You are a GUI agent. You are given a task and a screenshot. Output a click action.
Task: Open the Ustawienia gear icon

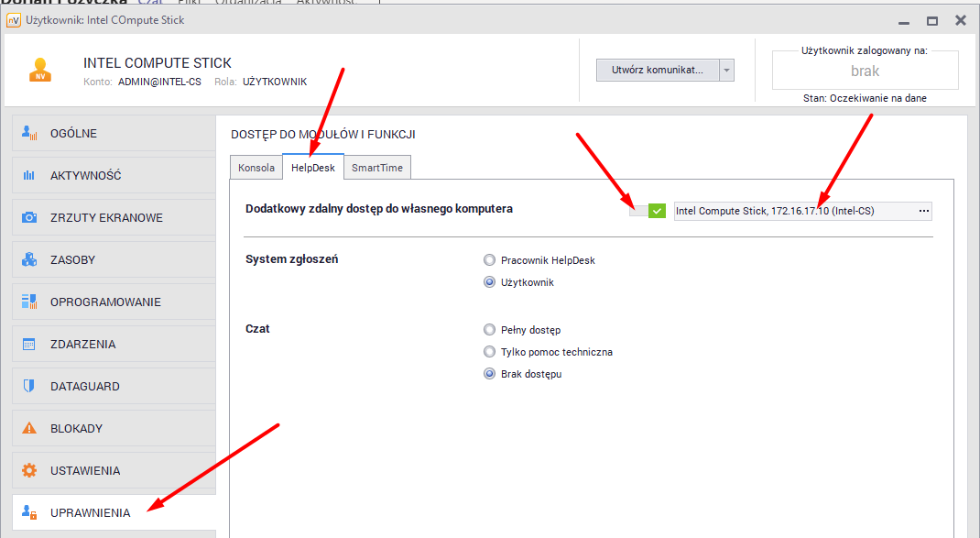(x=29, y=470)
